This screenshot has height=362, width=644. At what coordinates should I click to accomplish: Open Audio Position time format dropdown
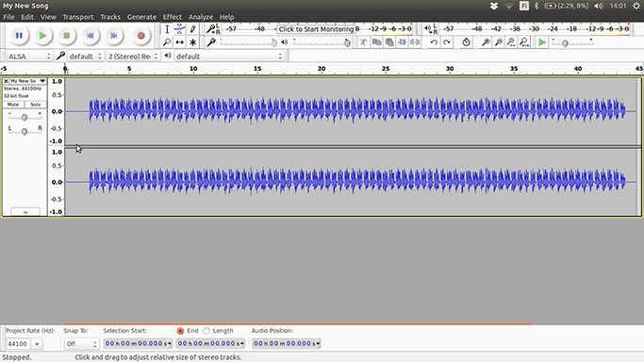[318, 343]
